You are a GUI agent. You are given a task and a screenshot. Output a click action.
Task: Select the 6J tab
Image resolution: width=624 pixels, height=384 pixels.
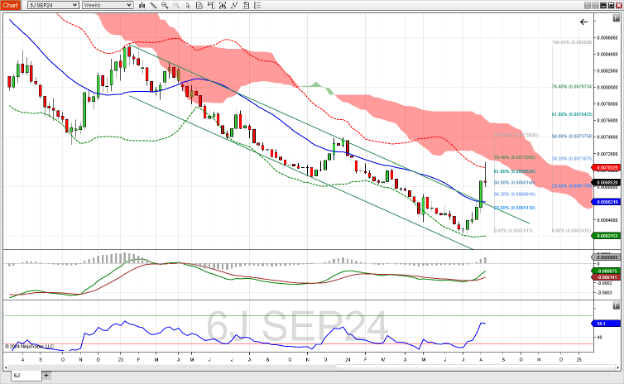[x=26, y=375]
